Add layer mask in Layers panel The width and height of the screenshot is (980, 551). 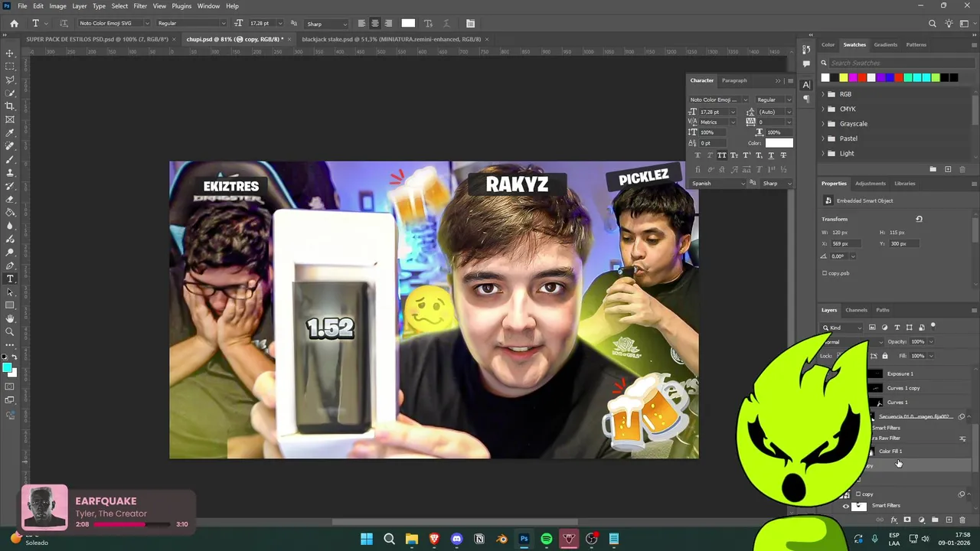click(x=907, y=520)
